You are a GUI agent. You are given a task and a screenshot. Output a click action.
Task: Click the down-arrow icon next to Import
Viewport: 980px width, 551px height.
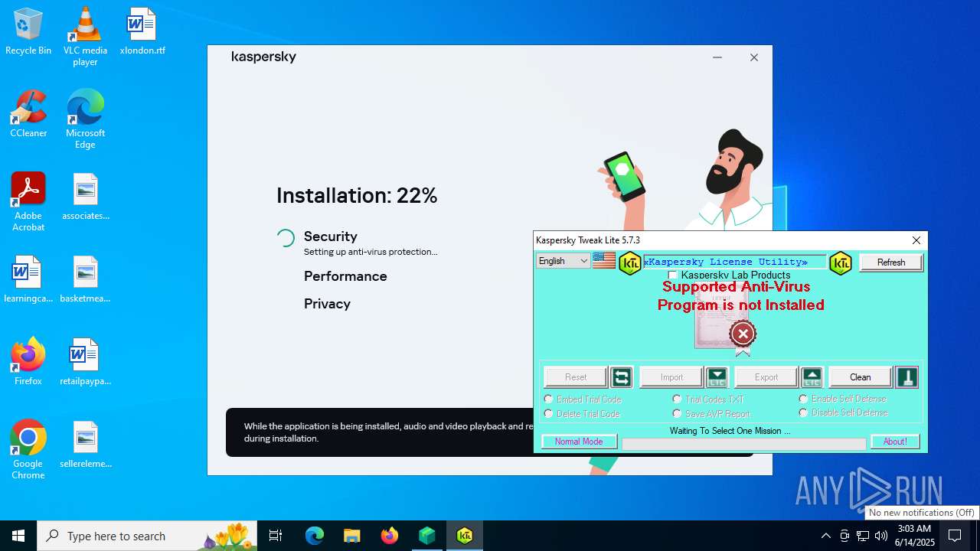point(717,377)
